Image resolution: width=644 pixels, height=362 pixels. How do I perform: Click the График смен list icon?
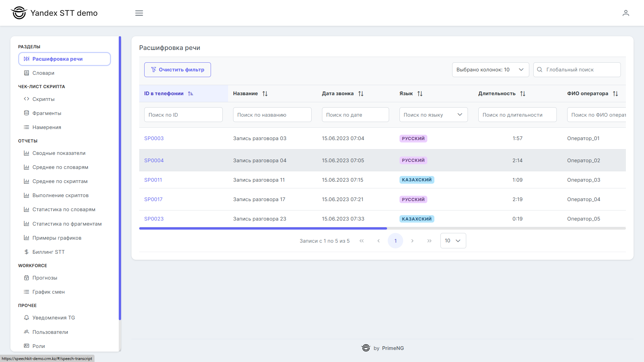(x=26, y=292)
